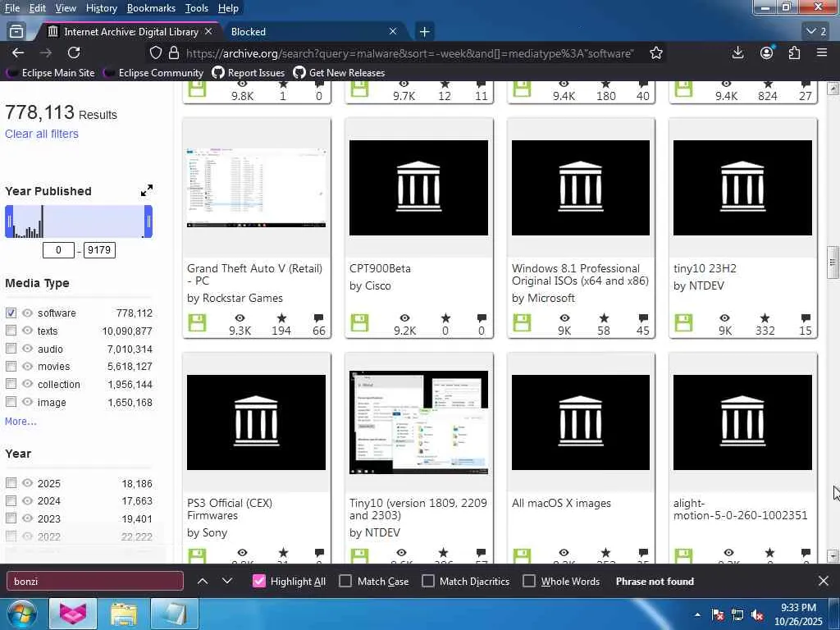This screenshot has height=630, width=840.
Task: Find previous match with up arrow
Action: (x=203, y=582)
